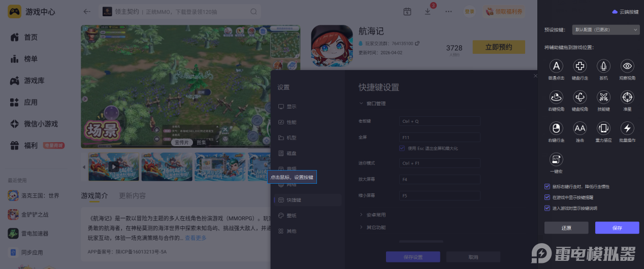
Task: Go back with the arrow in 游戏中心
Action: (87, 11)
